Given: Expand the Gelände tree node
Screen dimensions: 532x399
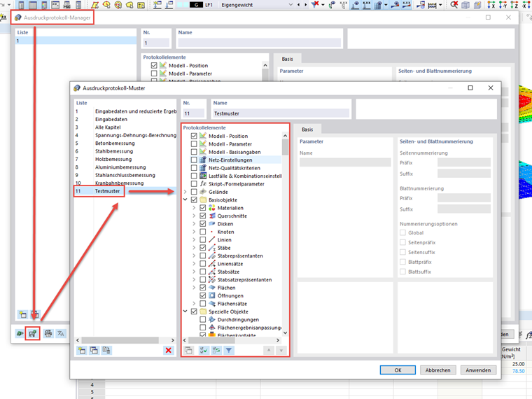Looking at the screenshot, I should (x=185, y=192).
